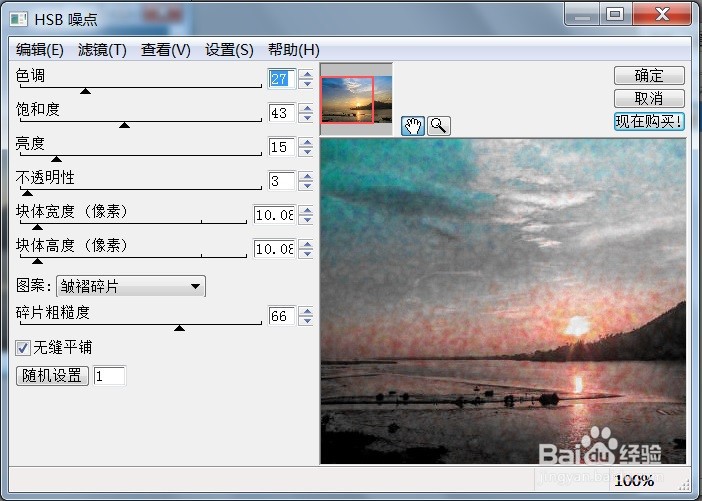
Task: Click the sunset navigator thumbnail
Action: (x=356, y=99)
